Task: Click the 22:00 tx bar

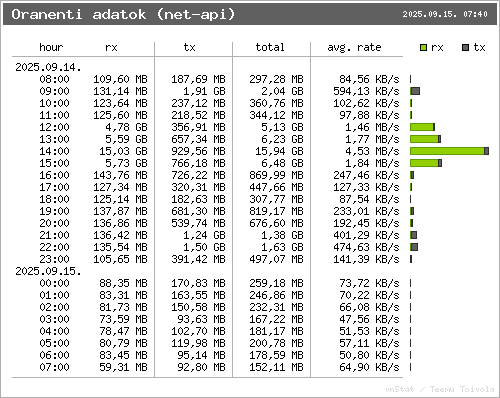Action: pyautogui.click(x=414, y=247)
